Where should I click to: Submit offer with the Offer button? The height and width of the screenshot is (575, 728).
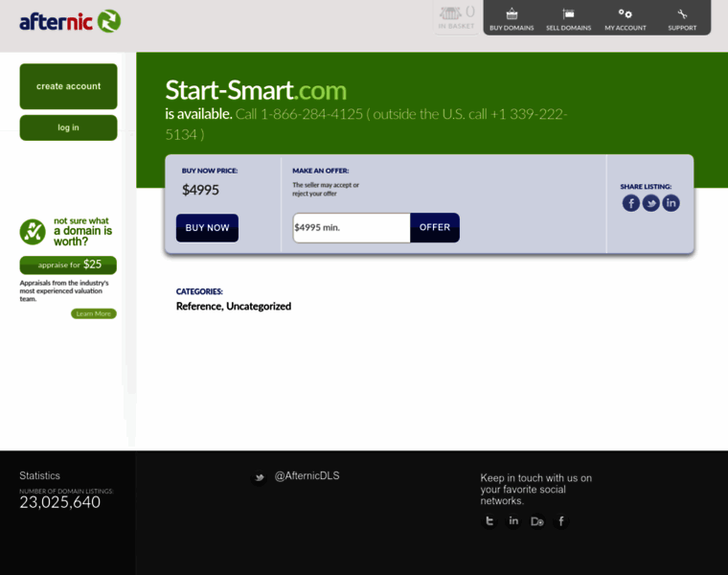[x=435, y=227]
